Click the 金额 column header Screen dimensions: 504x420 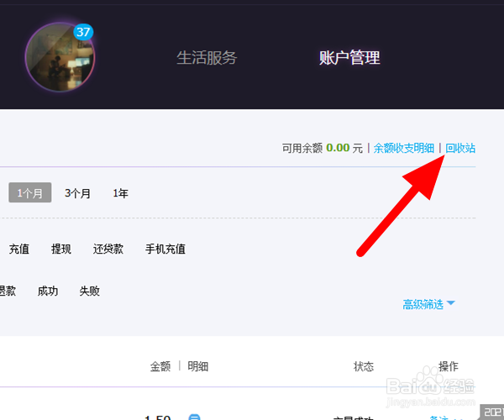tap(160, 366)
